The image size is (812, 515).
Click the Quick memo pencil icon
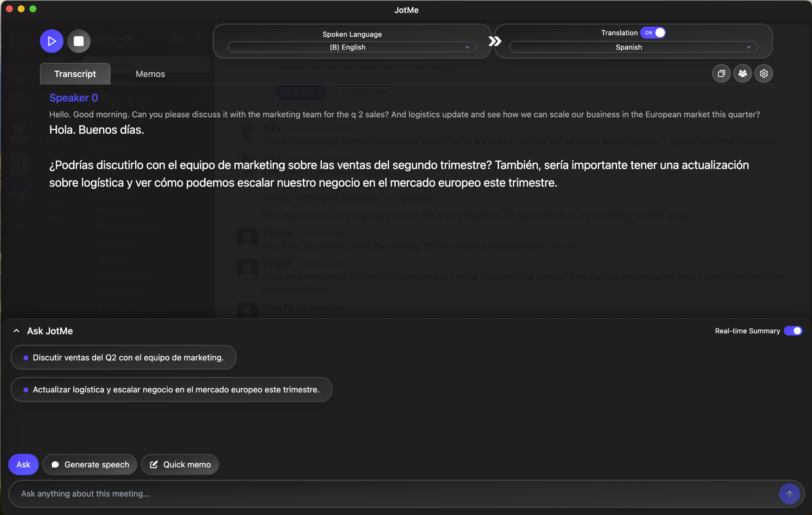[154, 464]
